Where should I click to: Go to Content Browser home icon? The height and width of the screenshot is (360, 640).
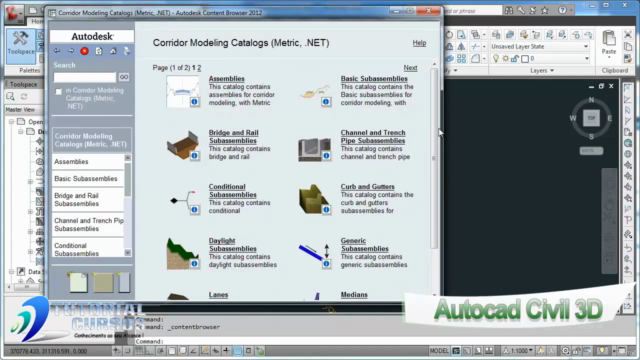click(113, 51)
